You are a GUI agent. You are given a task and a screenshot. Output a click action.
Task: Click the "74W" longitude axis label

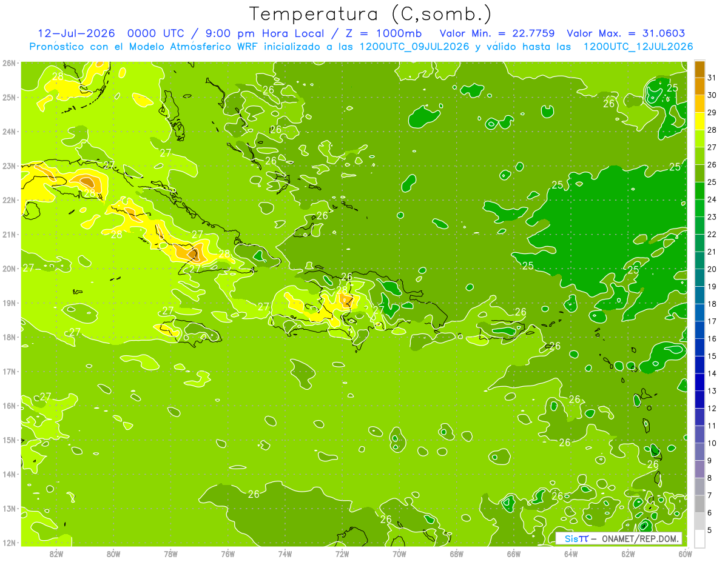pyautogui.click(x=285, y=554)
